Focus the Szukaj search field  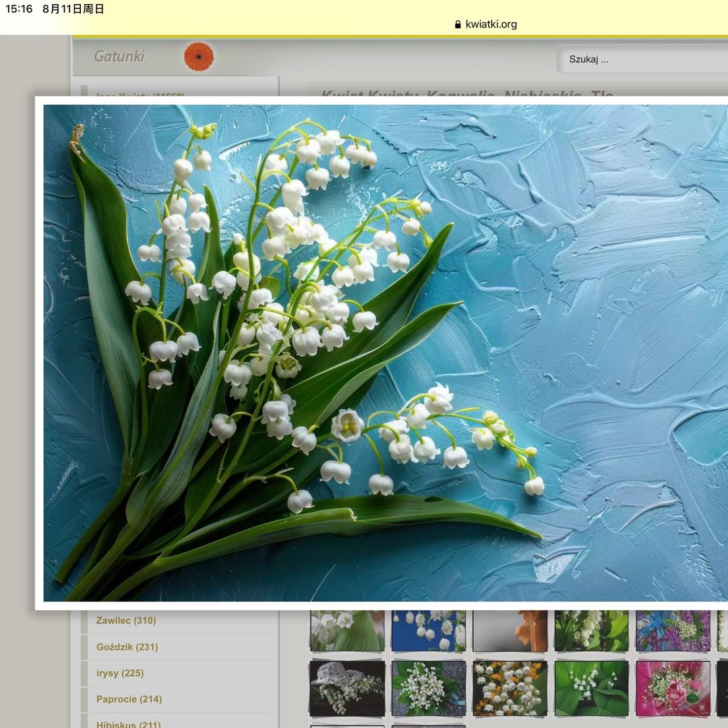point(642,59)
